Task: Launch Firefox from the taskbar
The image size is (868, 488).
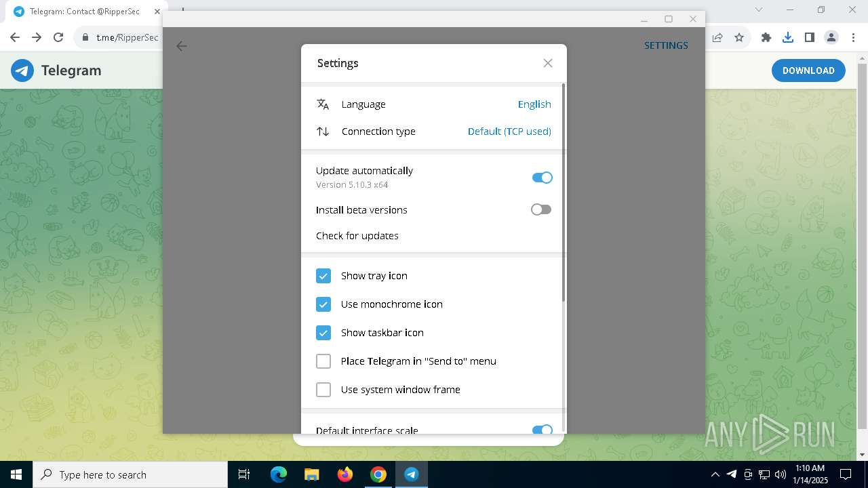Action: point(345,474)
